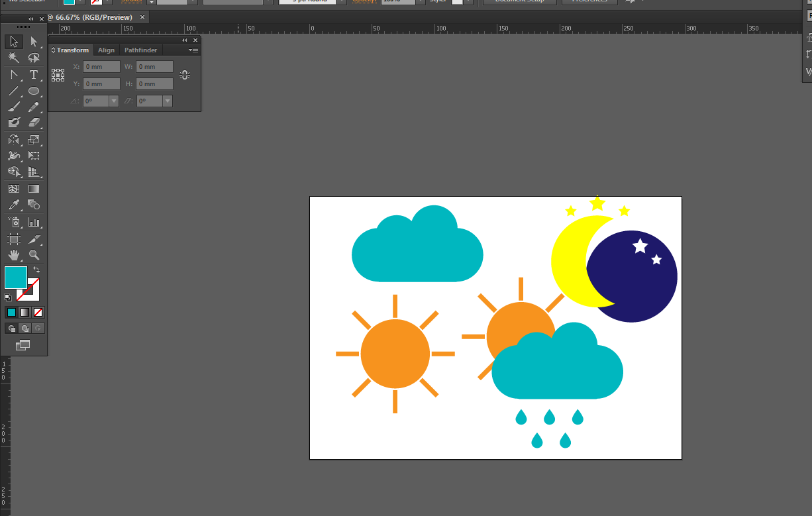Select the Column Graph tool
Screen dimensions: 812x516
[x=34, y=222]
